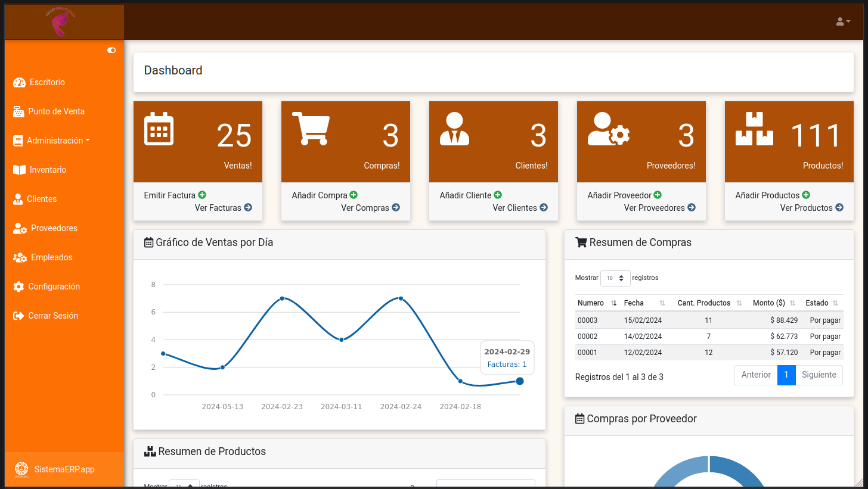The width and height of the screenshot is (868, 489).
Task: Click the boxes icon on Productos card
Action: (x=754, y=129)
